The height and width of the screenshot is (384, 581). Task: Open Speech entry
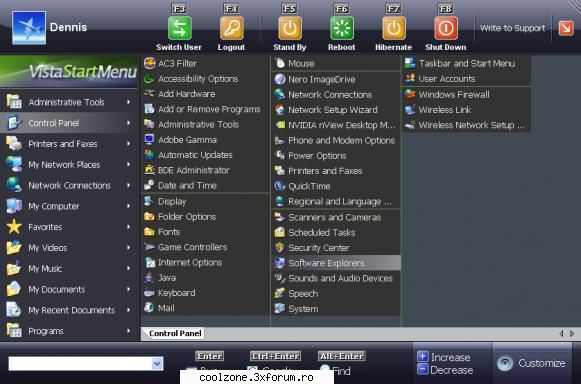tap(336, 293)
